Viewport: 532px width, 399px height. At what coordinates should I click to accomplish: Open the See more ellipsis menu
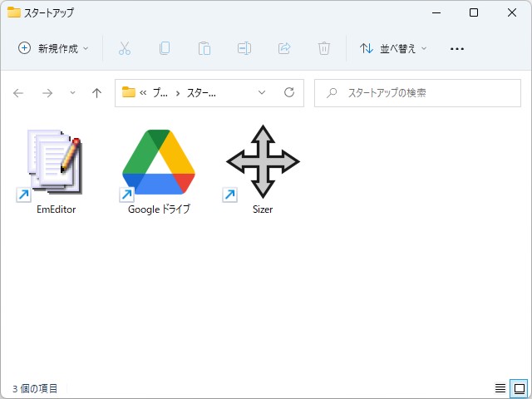pyautogui.click(x=456, y=49)
